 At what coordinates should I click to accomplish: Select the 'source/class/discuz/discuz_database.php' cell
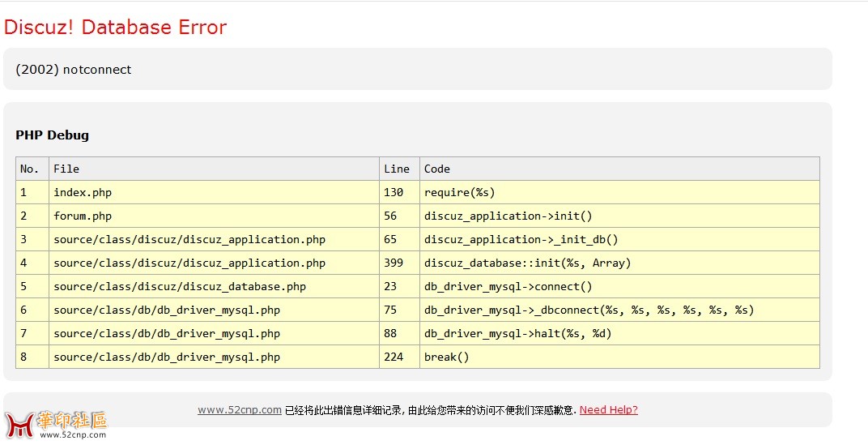tap(214, 286)
